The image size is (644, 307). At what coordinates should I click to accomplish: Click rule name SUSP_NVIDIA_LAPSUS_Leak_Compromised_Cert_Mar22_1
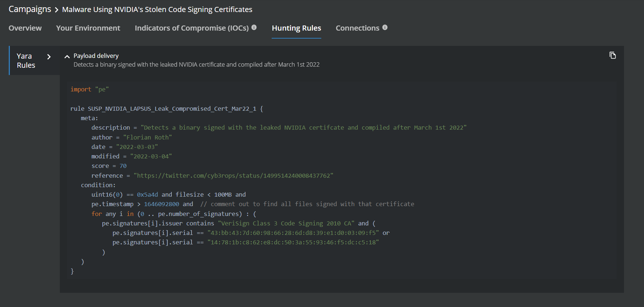coord(172,109)
